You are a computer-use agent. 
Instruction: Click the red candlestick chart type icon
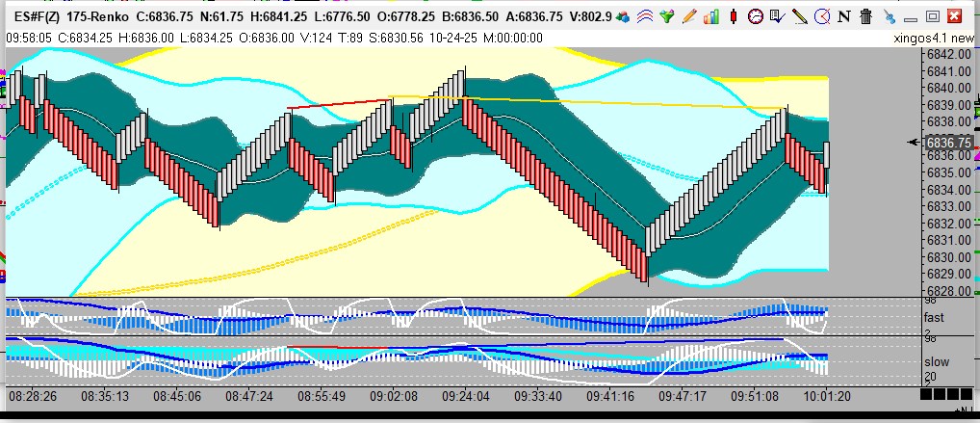733,16
